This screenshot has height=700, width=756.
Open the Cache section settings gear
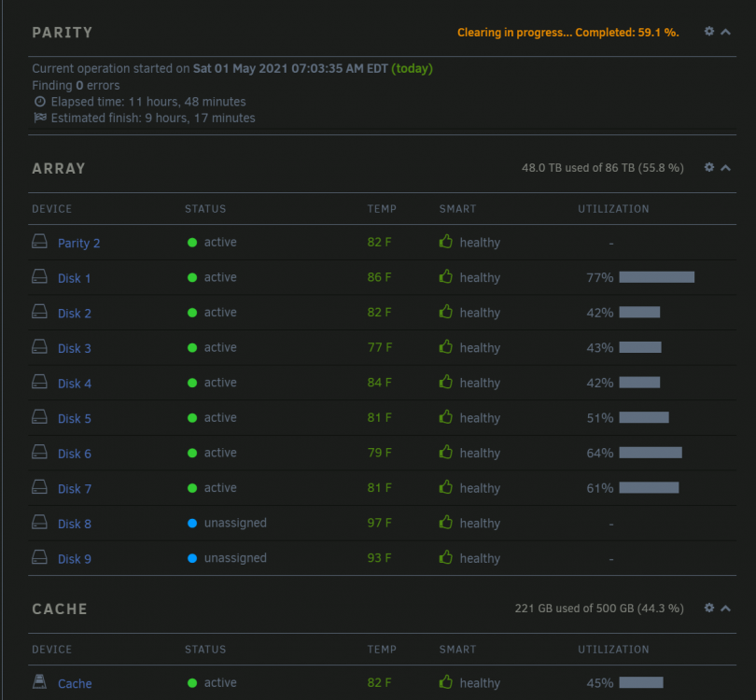(708, 608)
